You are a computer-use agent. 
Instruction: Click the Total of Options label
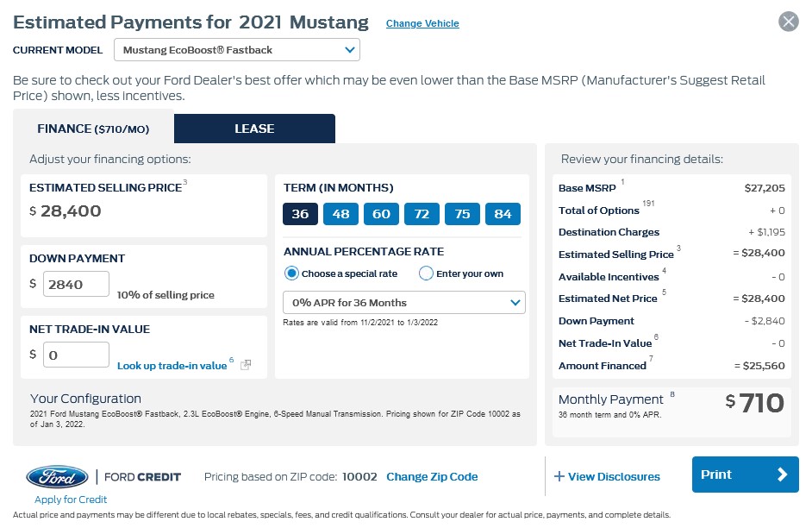598,211
